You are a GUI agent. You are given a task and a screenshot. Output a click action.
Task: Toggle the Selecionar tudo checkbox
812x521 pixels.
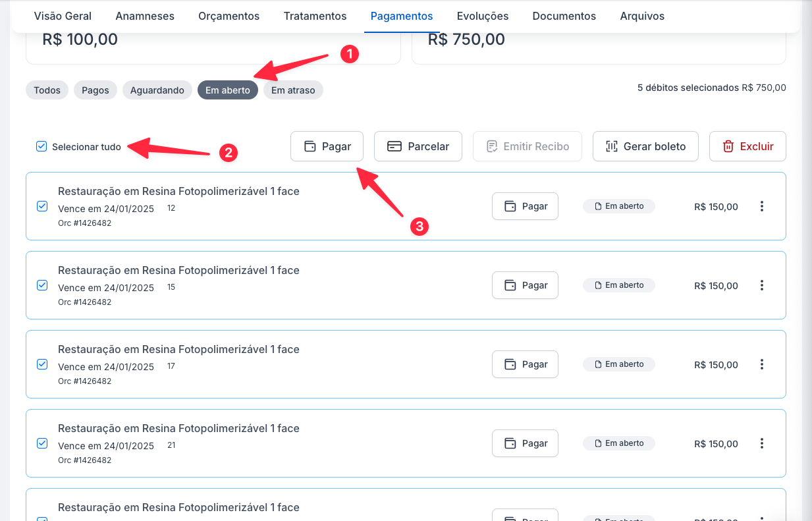41,147
